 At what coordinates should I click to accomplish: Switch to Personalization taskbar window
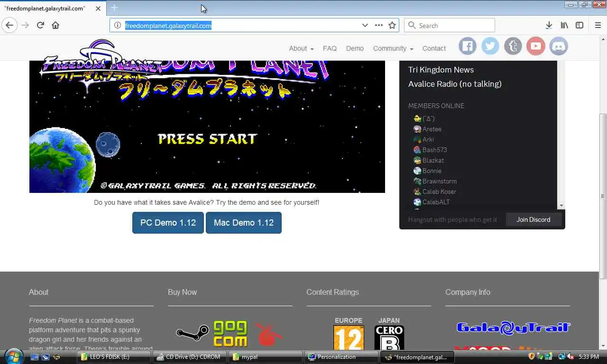pyautogui.click(x=341, y=357)
